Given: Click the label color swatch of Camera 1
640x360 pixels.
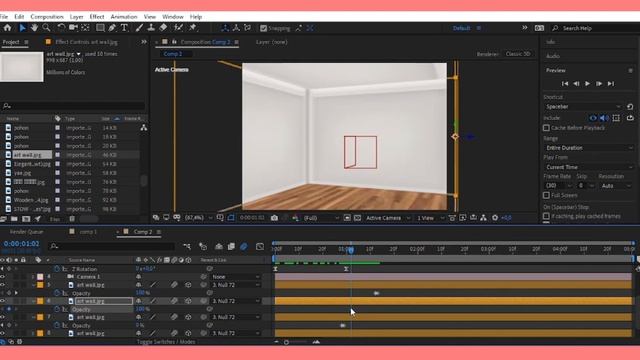Looking at the screenshot, I should tap(40, 277).
